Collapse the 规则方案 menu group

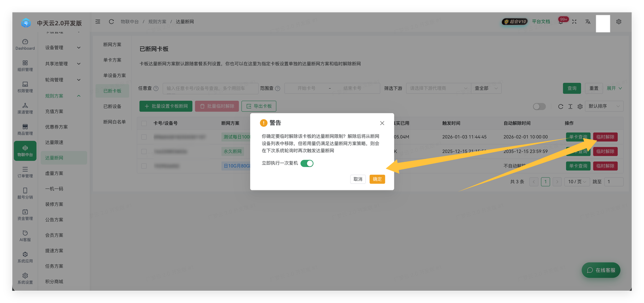pyautogui.click(x=63, y=96)
